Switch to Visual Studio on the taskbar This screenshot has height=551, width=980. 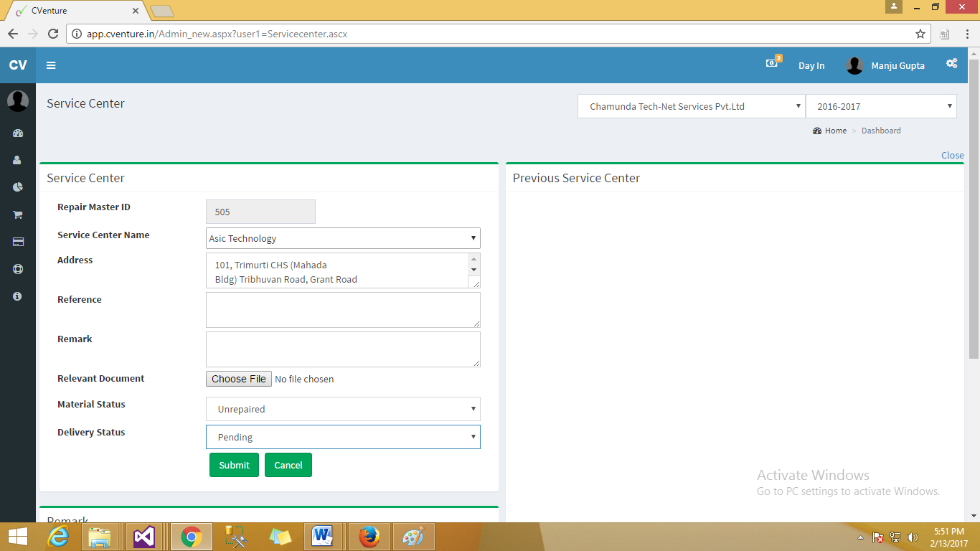pyautogui.click(x=144, y=537)
